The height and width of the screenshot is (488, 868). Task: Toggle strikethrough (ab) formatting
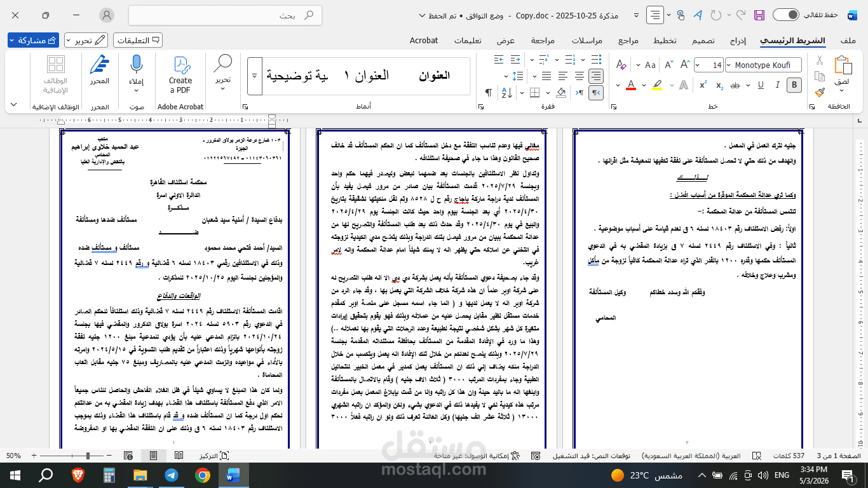(x=736, y=85)
